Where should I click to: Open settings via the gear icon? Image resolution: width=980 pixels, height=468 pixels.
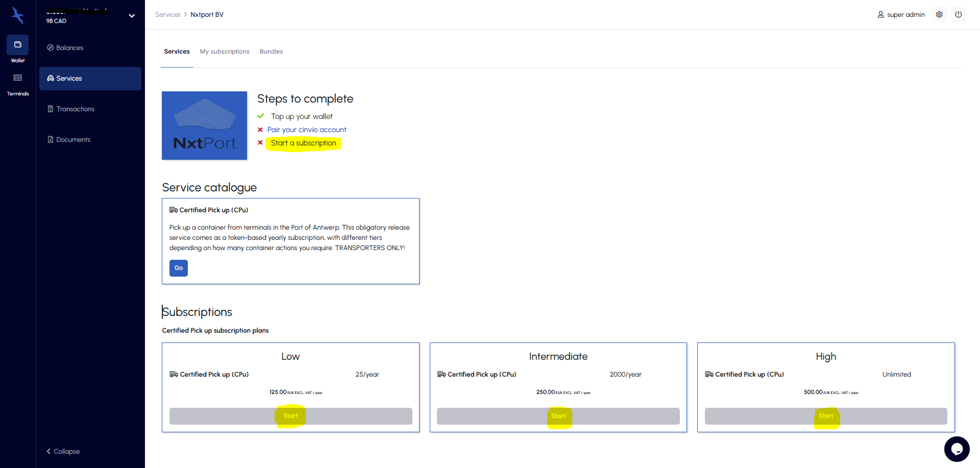tap(939, 14)
